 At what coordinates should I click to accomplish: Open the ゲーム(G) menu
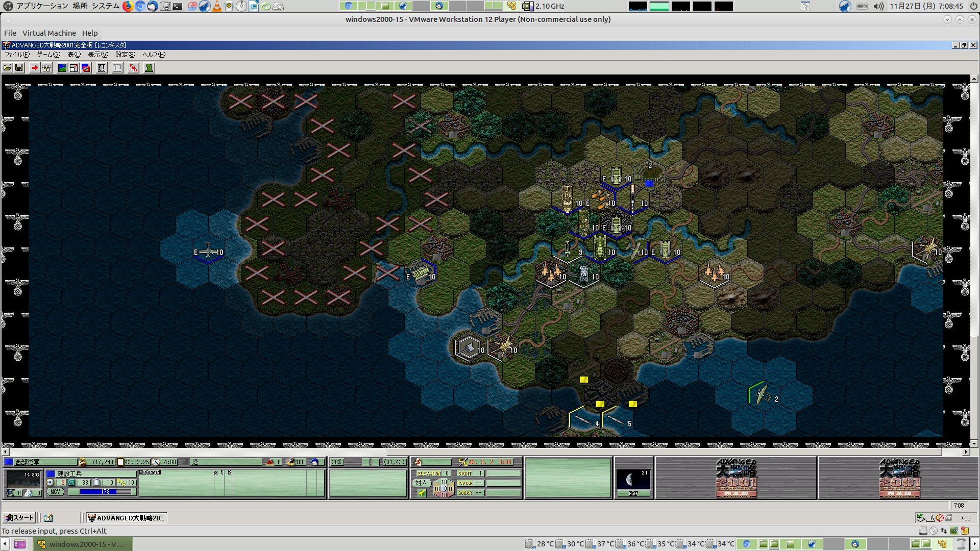(x=48, y=55)
